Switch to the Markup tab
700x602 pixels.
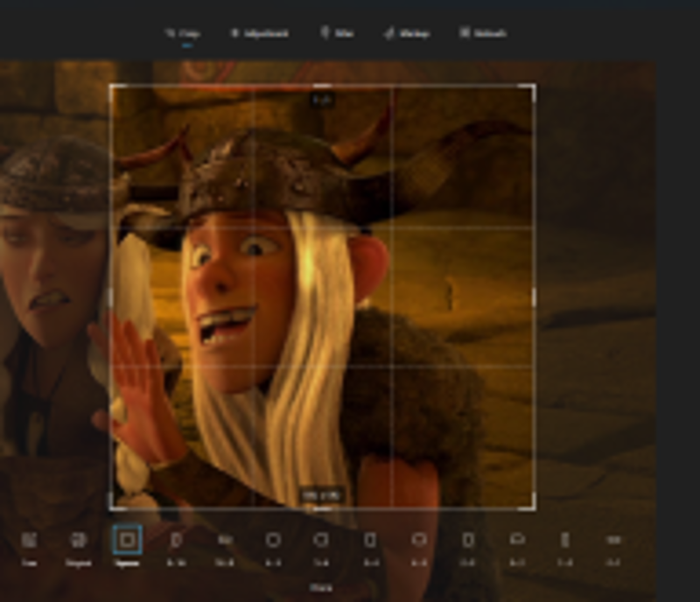pos(407,33)
